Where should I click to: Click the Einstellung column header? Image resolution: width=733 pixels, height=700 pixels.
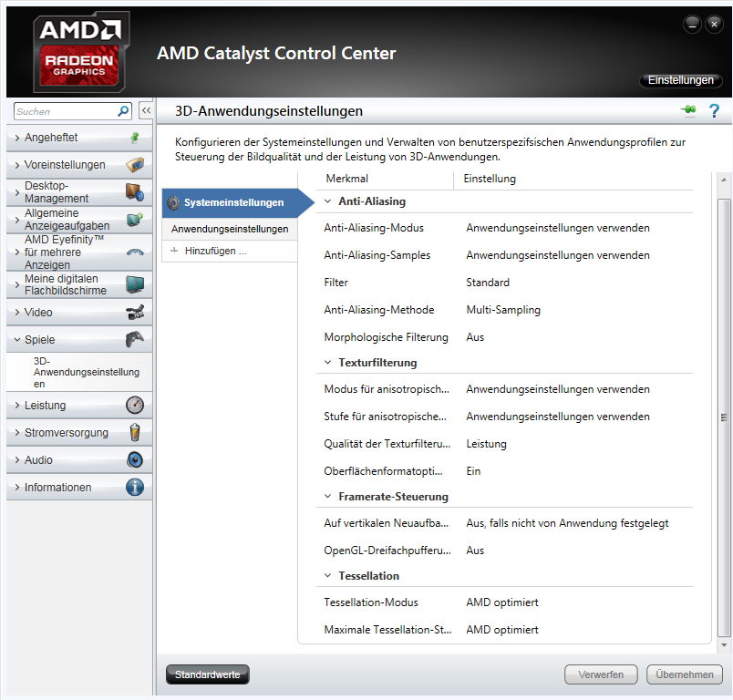coord(490,179)
